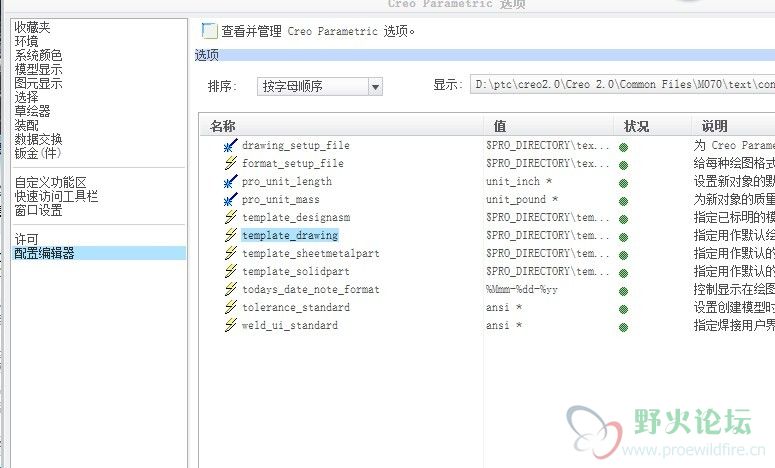Click the 按字母顺序 sort combo box
The height and width of the screenshot is (468, 775).
coord(319,86)
